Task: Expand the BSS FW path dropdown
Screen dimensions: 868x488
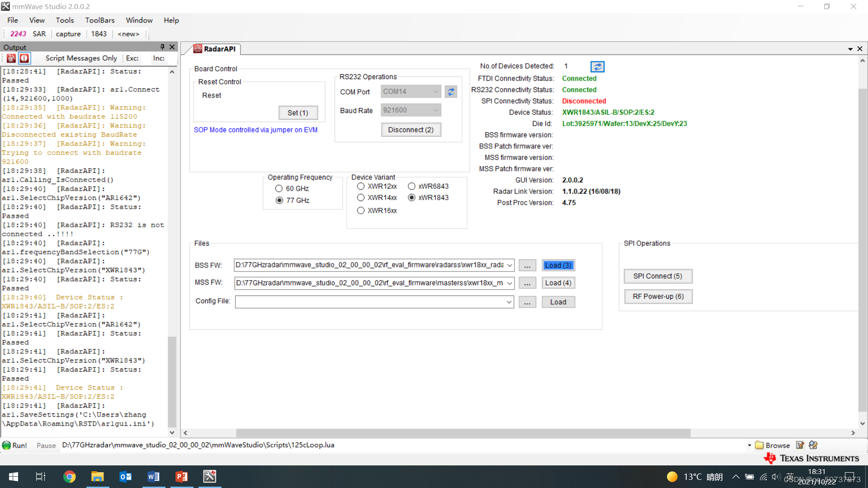Action: [509, 265]
